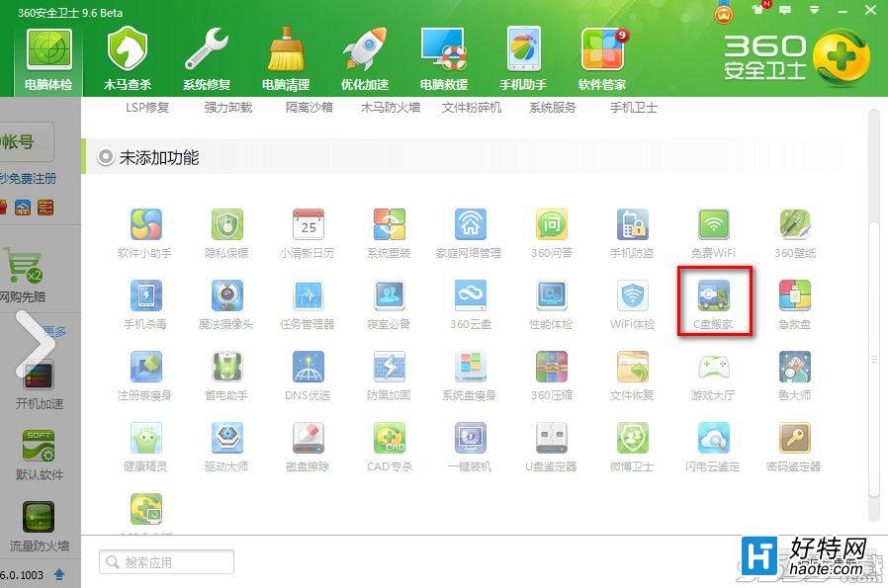The width and height of the screenshot is (888, 588).
Task: Open 隔离沙箱 tool
Action: [310, 107]
